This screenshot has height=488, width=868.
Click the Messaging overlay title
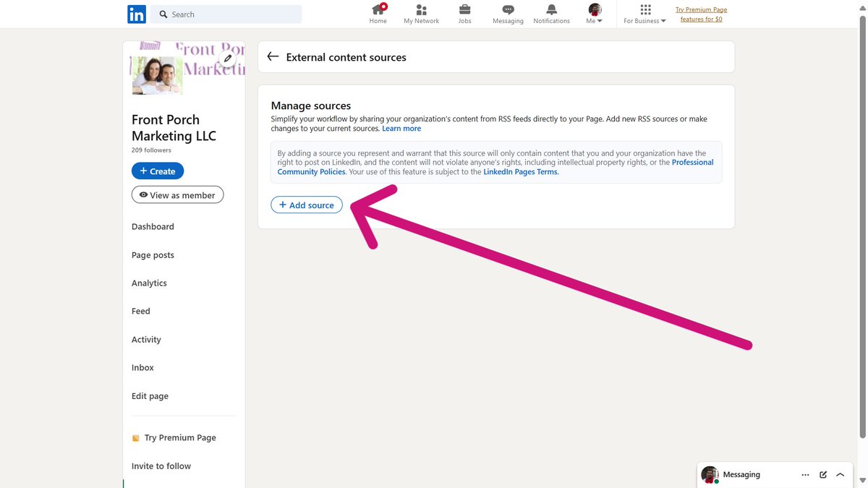coord(741,475)
